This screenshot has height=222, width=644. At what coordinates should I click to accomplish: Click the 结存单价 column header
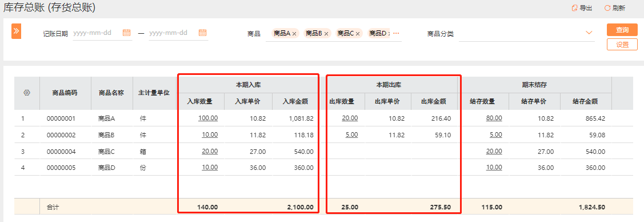[x=534, y=101]
